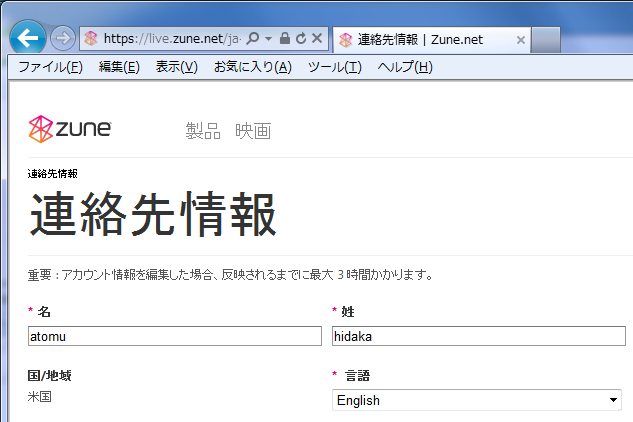Click the stop loading X in address bar
The width and height of the screenshot is (633, 422).
(316, 39)
